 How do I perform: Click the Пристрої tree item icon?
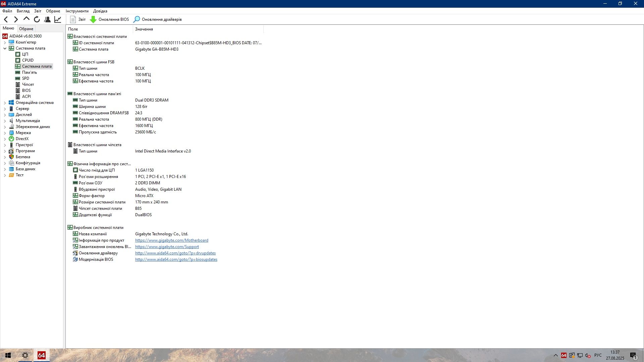coord(11,145)
